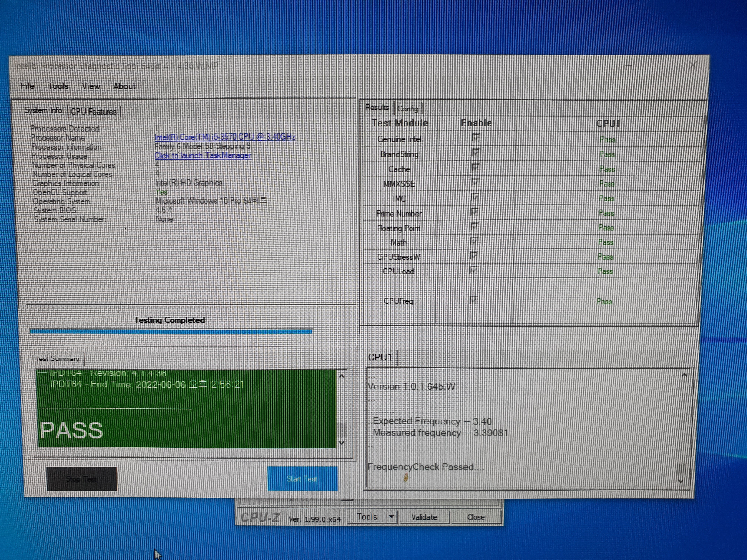The height and width of the screenshot is (560, 747).
Task: Click the Stop Test button
Action: point(81,479)
